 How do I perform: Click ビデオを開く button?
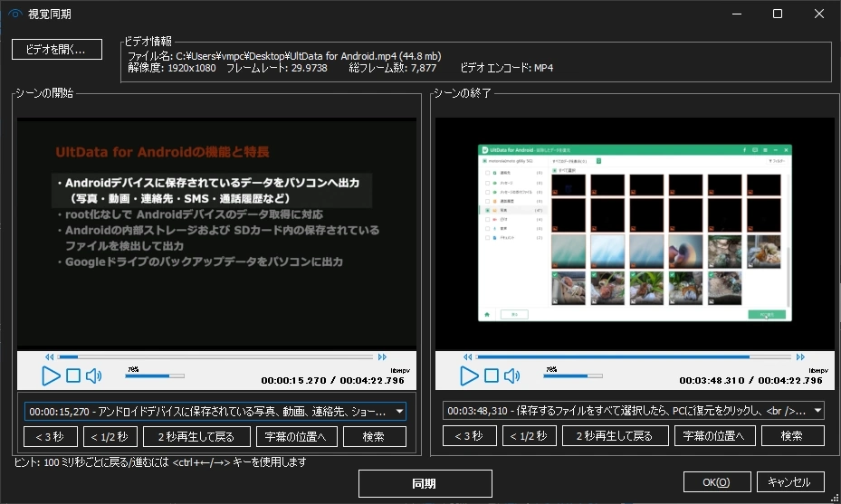(x=57, y=50)
